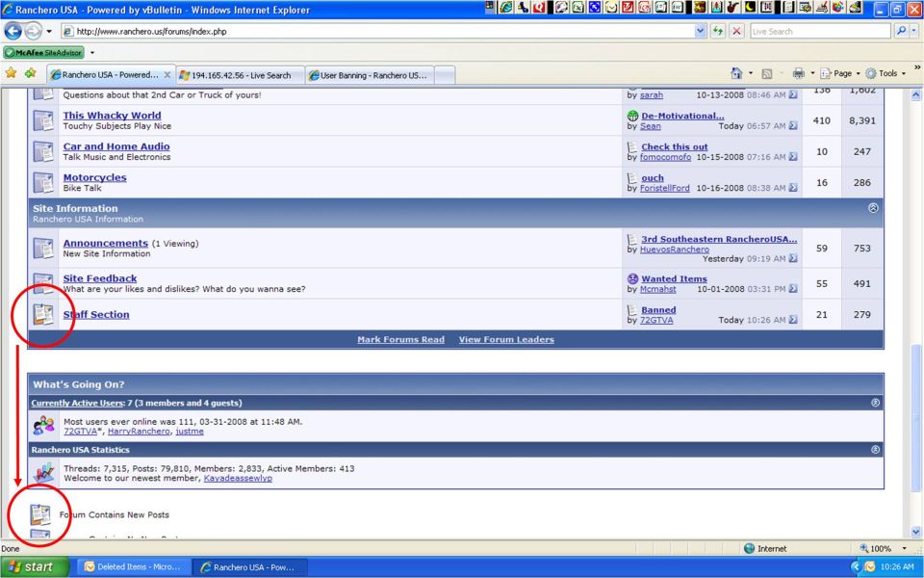924x578 pixels.
Task: Click the browser Back button
Action: point(13,31)
